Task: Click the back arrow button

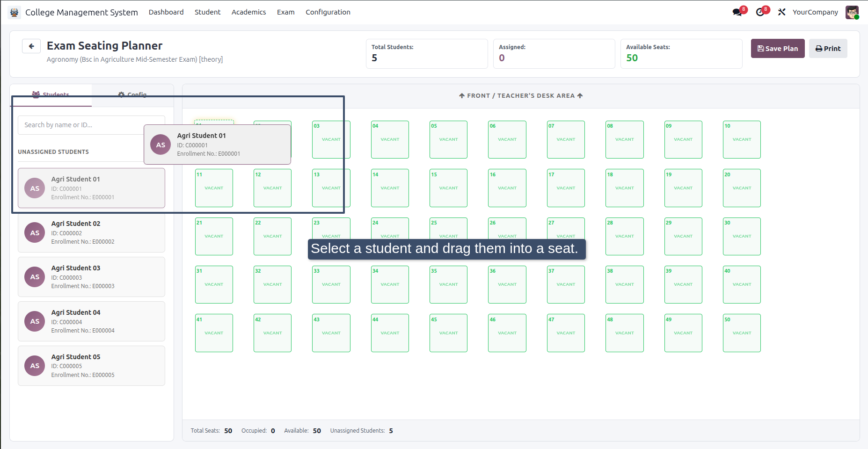Action: point(31,46)
